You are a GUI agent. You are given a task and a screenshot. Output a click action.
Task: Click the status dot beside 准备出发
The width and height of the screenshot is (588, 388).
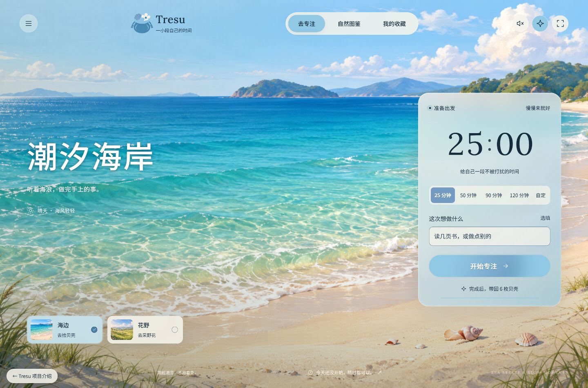(430, 108)
